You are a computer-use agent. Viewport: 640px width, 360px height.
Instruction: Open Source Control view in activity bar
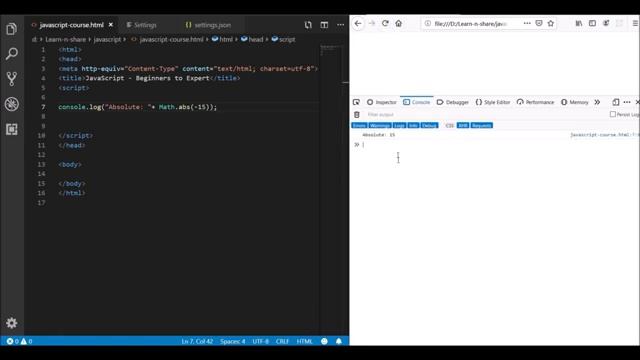pyautogui.click(x=11, y=79)
